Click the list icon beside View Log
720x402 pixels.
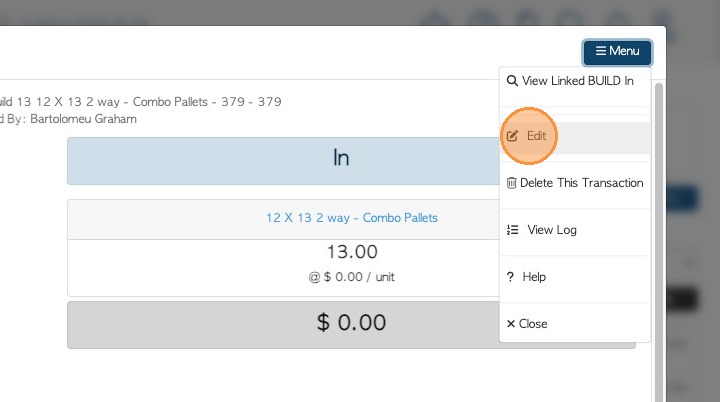[x=512, y=230]
